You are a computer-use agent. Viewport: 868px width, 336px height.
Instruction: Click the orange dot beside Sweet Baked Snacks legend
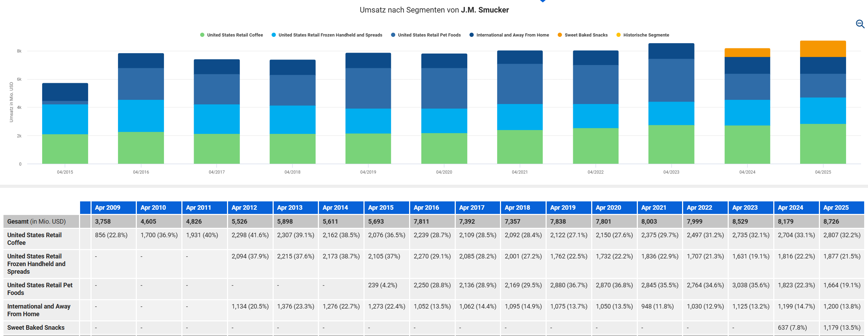[560, 35]
